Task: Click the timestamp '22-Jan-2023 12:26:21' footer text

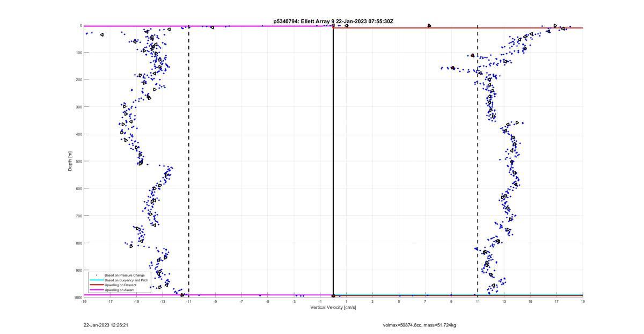Action: (x=106, y=325)
